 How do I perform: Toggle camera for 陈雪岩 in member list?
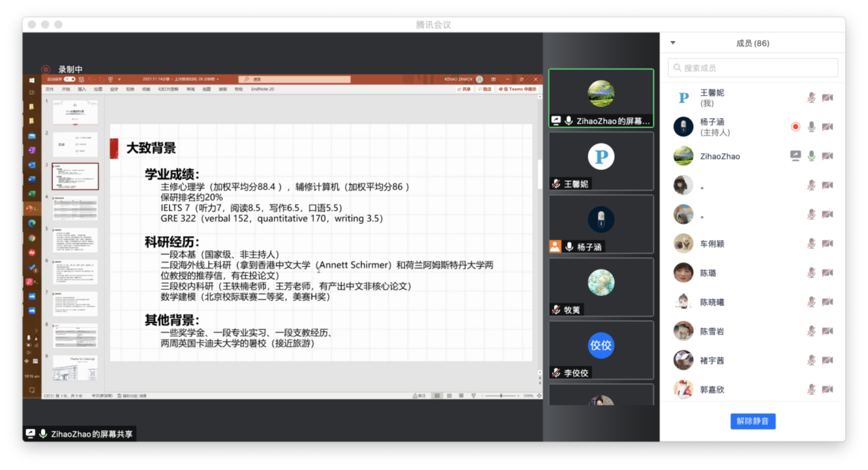coord(827,331)
